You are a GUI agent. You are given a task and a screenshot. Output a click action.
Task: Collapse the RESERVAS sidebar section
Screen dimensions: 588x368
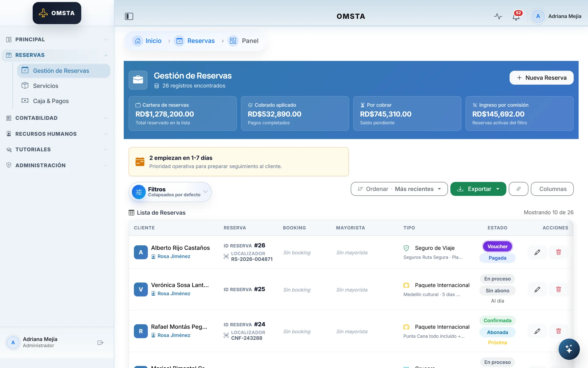[57, 55]
